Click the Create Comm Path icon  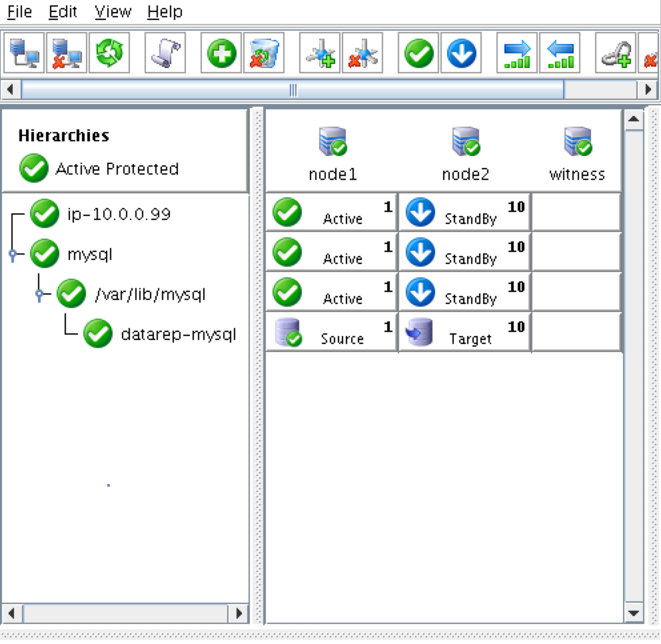tap(320, 53)
